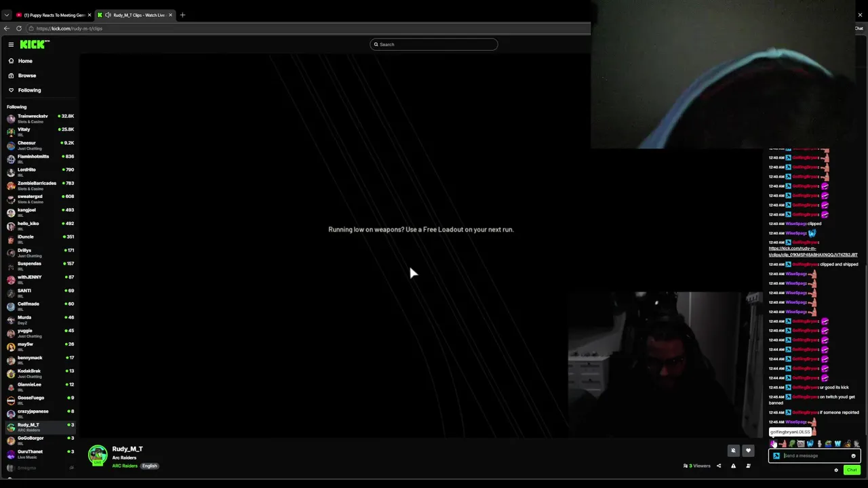Image resolution: width=868 pixels, height=488 pixels.
Task: Click the address bar URL
Action: point(69,28)
